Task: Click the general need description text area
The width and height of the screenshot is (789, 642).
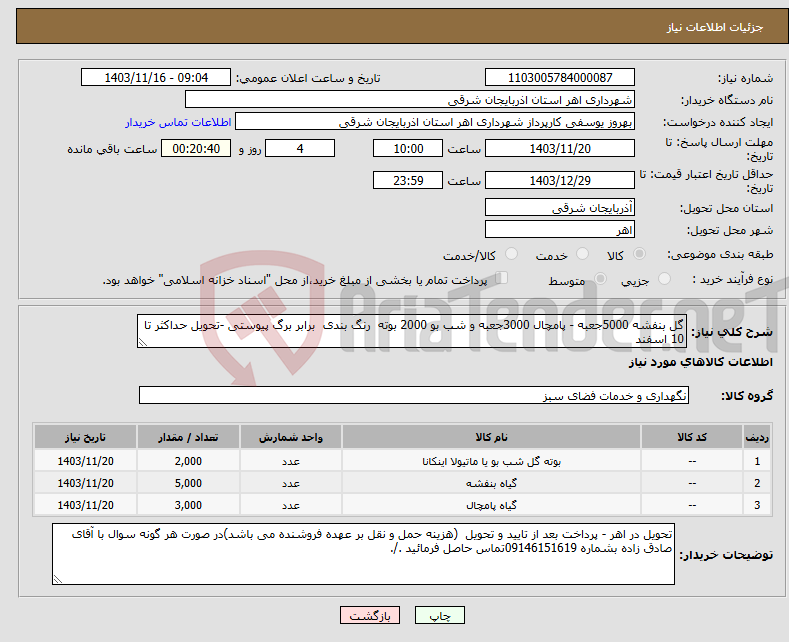Action: tap(412, 331)
